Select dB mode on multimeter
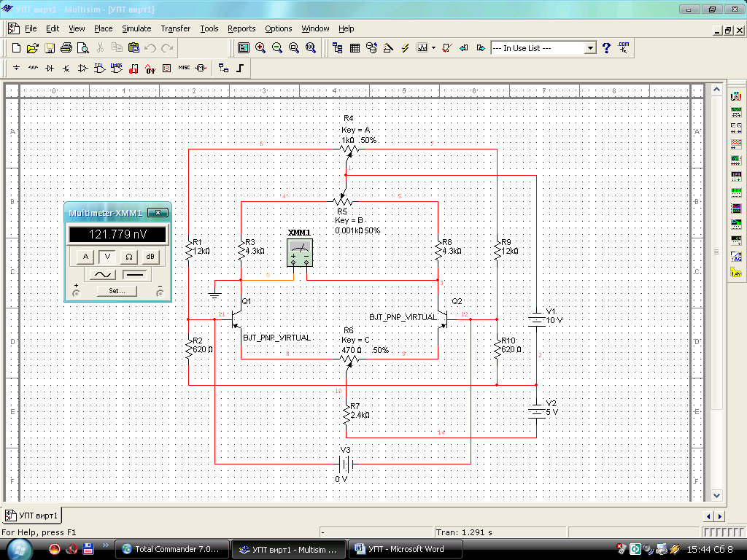The width and height of the screenshot is (747, 560). (x=150, y=257)
